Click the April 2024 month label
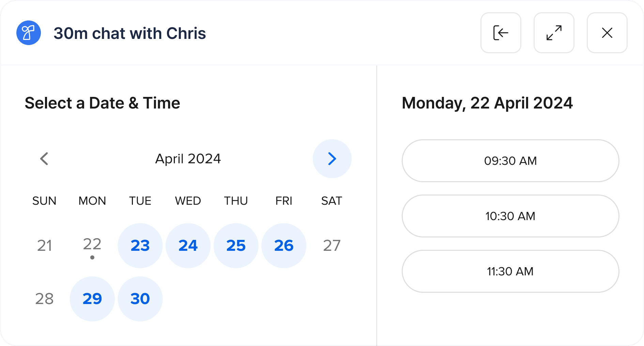 [x=188, y=159]
